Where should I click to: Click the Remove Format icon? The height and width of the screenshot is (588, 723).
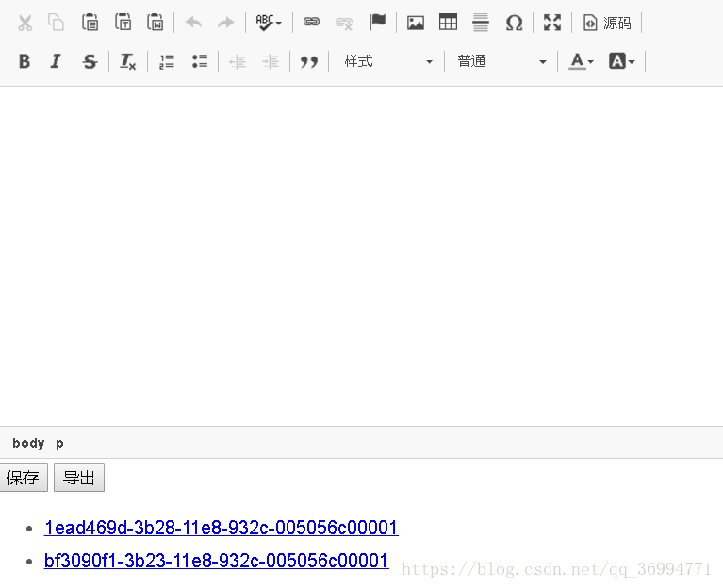pyautogui.click(x=127, y=61)
